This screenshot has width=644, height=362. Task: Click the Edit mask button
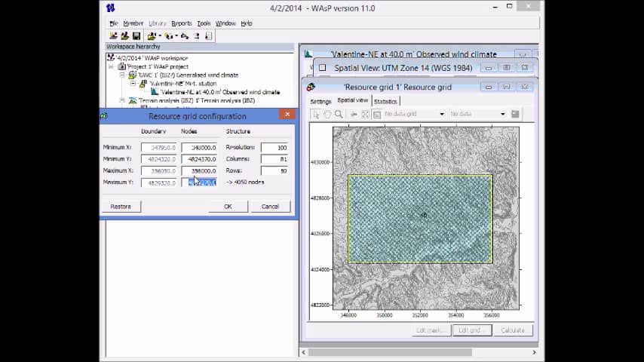431,330
